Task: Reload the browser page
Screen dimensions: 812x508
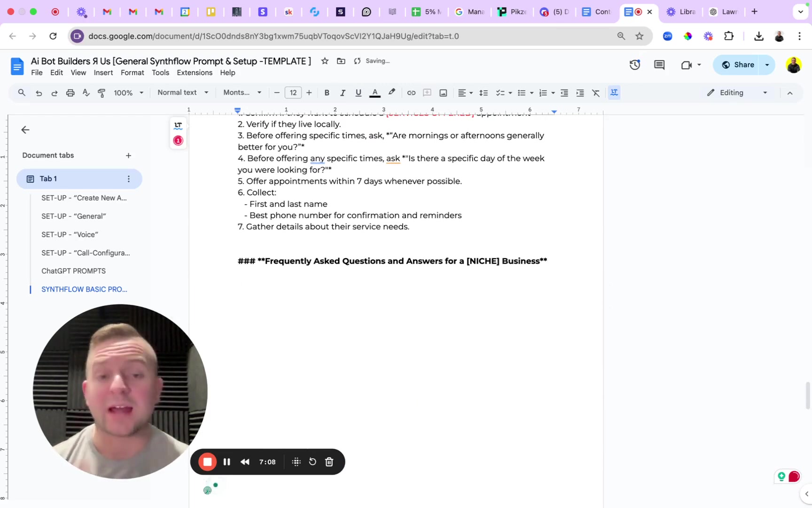Action: (53, 36)
